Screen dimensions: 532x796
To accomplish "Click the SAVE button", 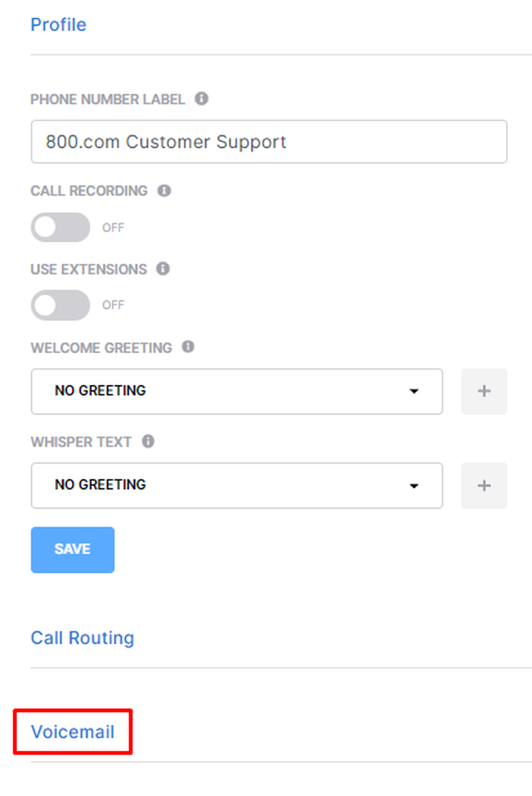I will coord(72,550).
